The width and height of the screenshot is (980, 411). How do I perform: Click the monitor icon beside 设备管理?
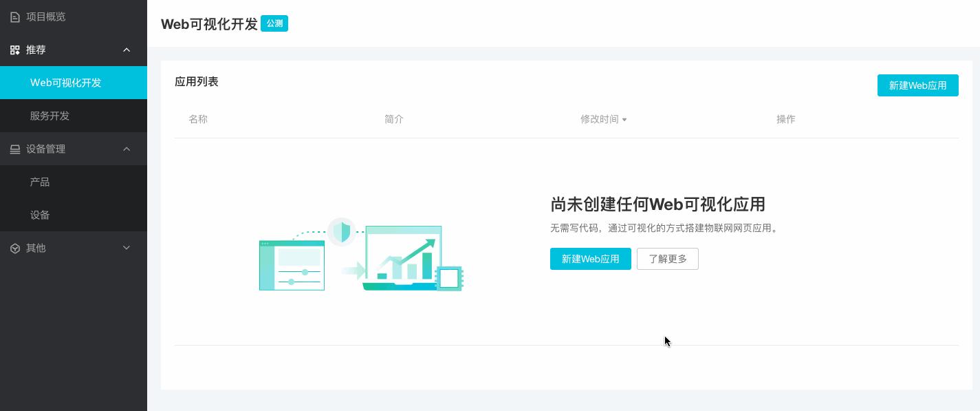[15, 149]
